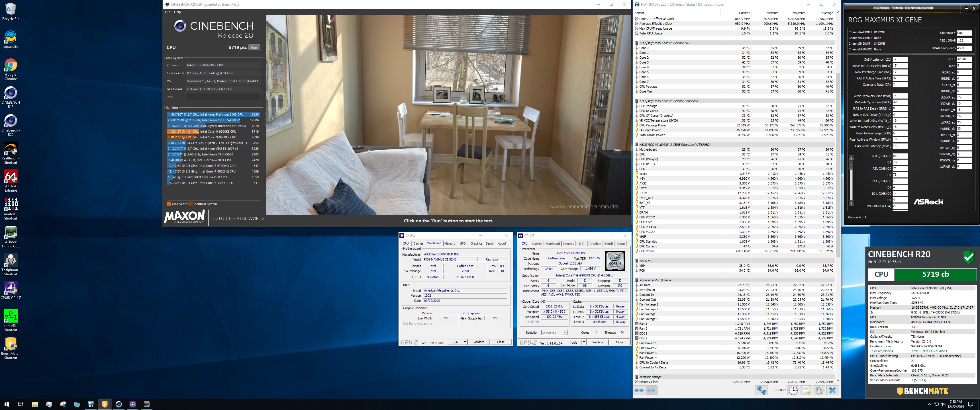Select Xeon Platinum 8168 ranking row
Image resolution: width=980 pixels, height=410 pixels.
pos(213,114)
